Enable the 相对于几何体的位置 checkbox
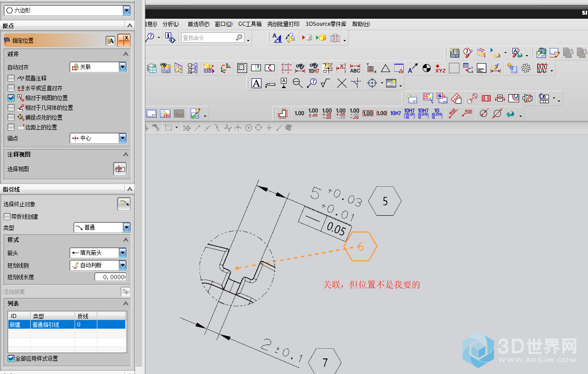Image resolution: width=588 pixels, height=374 pixels. [x=11, y=107]
